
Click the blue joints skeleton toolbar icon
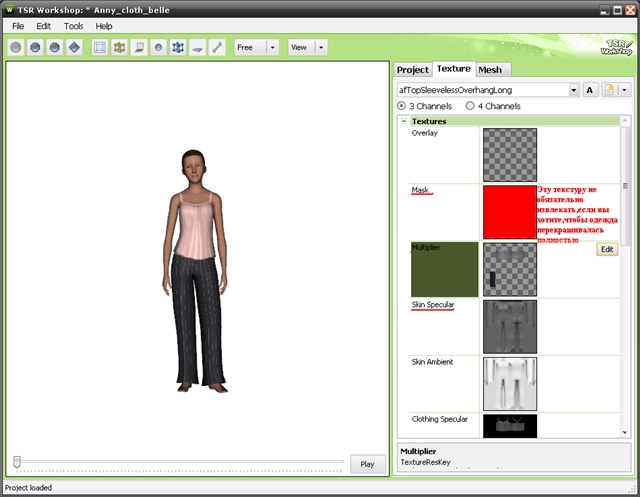pyautogui.click(x=178, y=47)
